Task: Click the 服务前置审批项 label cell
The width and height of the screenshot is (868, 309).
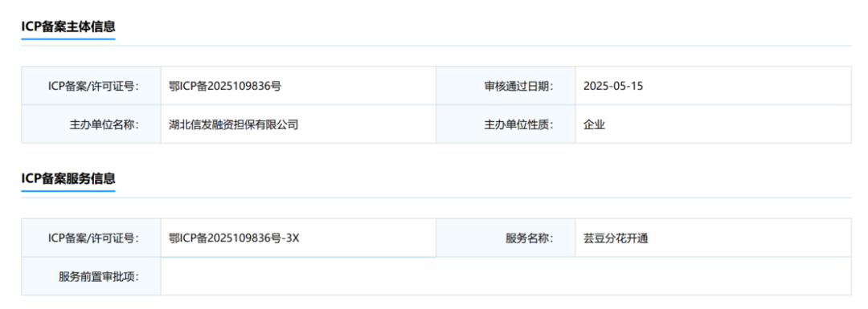Action: (92, 276)
